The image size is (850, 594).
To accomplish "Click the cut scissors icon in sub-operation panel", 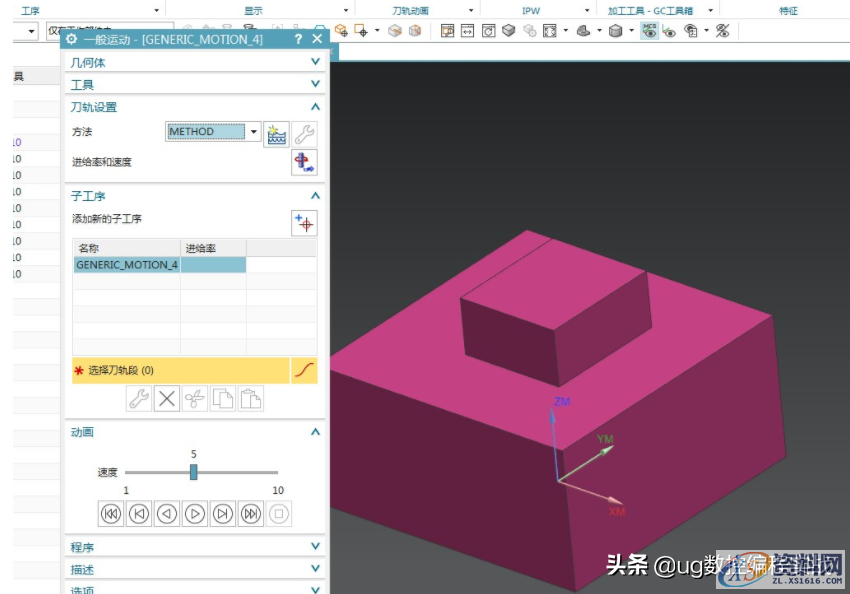I will [193, 398].
